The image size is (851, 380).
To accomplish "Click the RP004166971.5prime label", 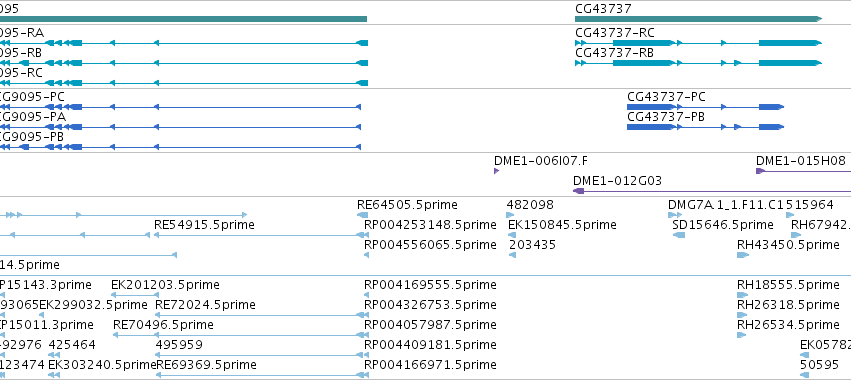I will click(x=430, y=365).
